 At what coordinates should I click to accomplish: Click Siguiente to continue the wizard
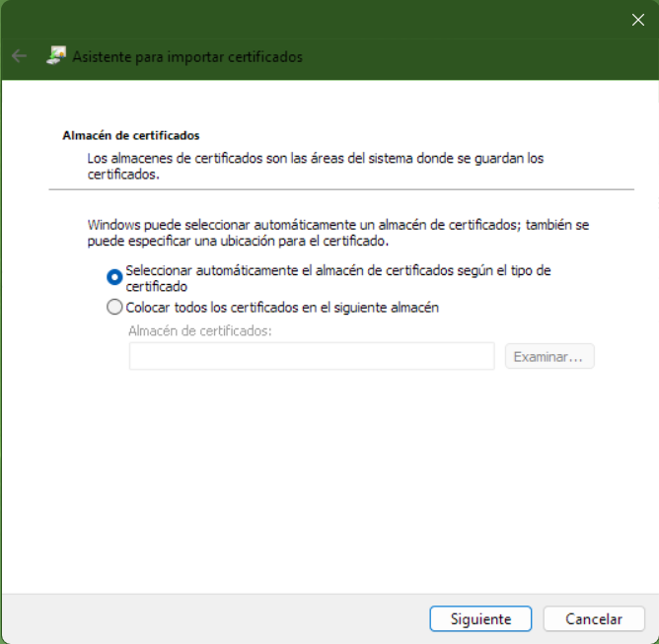point(480,619)
